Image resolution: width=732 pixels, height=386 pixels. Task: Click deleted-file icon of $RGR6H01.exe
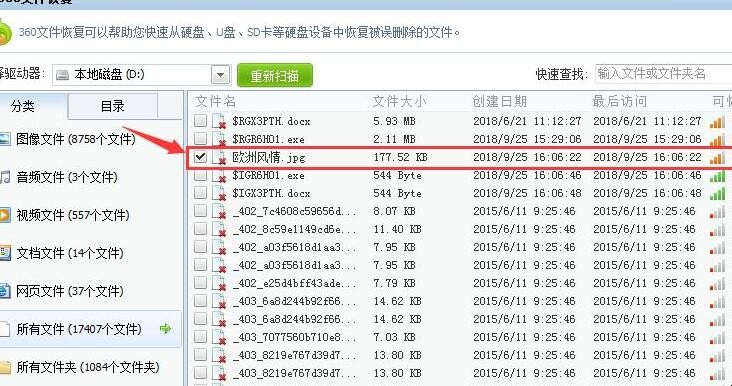pyautogui.click(x=218, y=139)
